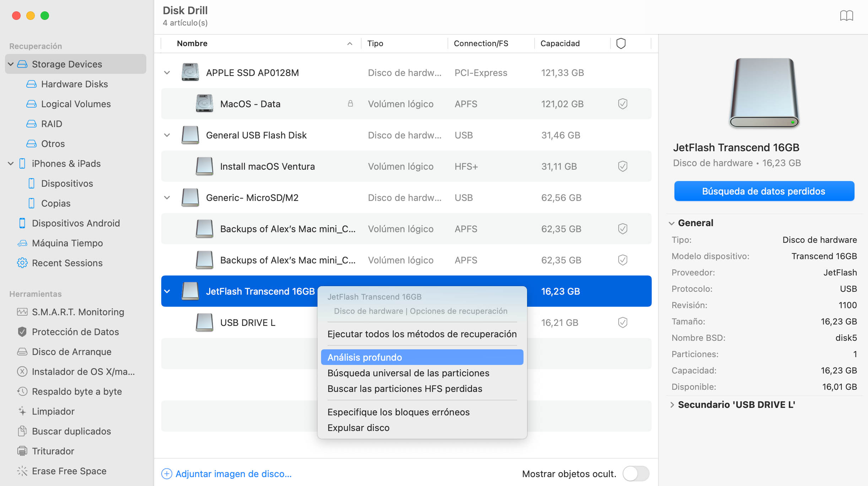Select RAID in the sidebar
868x486 pixels.
(51, 124)
